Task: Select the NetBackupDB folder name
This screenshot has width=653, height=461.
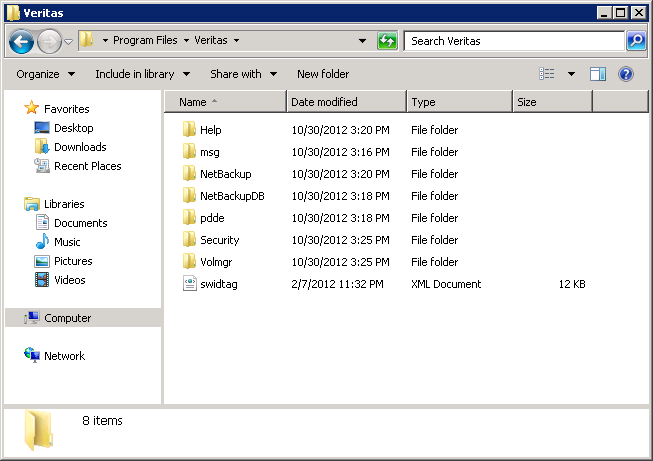Action: [232, 196]
